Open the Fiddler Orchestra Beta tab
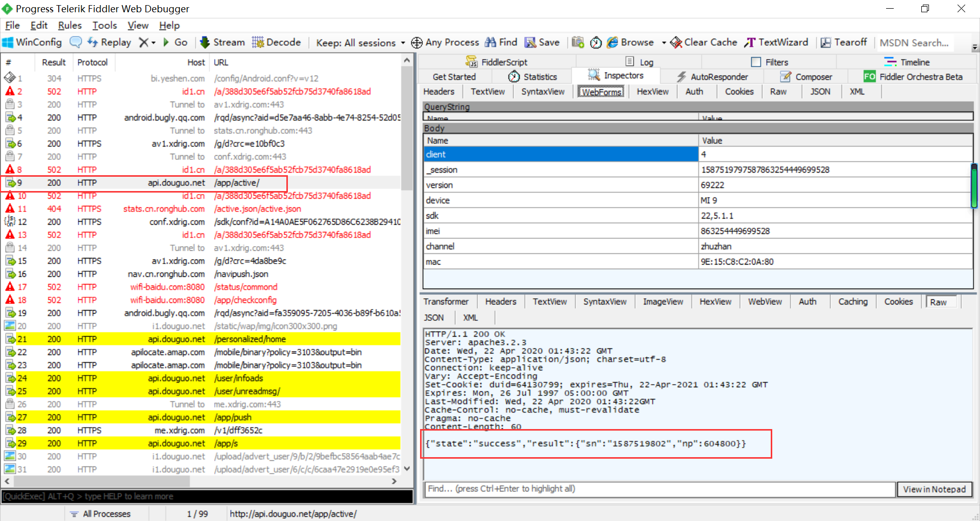 pyautogui.click(x=913, y=77)
